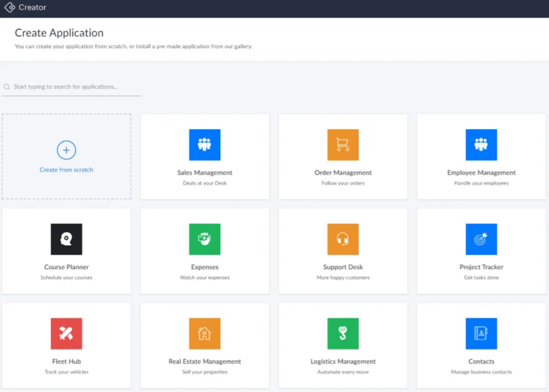Open the Sales Management title
Screen dimensions: 549x392
pyautogui.click(x=205, y=173)
